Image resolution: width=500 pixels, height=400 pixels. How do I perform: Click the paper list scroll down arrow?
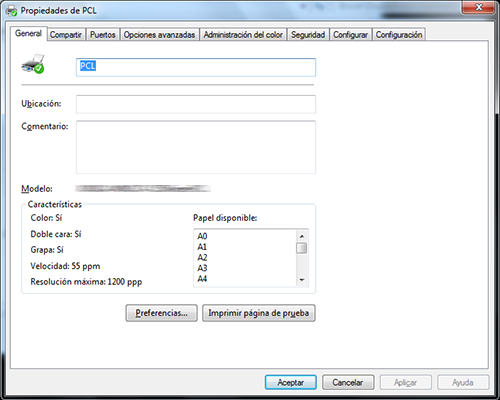click(302, 280)
